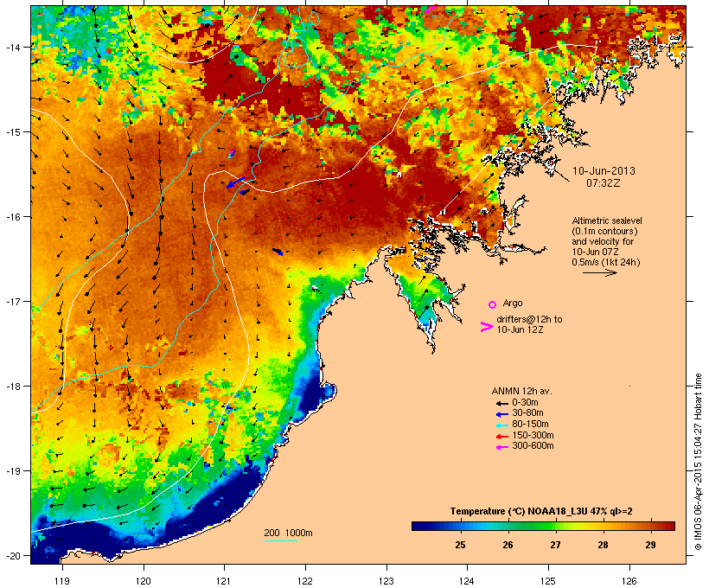Screen dimensions: 709x588
Task: Click the magenta drifter marker at top of map
Action: click(431, 9)
